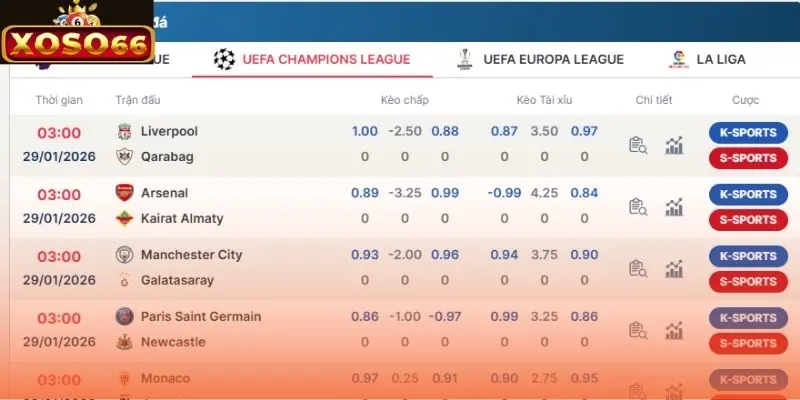Open statistics chart for Manchester City match
Viewport: 800px width, 400px height.
pyautogui.click(x=675, y=268)
